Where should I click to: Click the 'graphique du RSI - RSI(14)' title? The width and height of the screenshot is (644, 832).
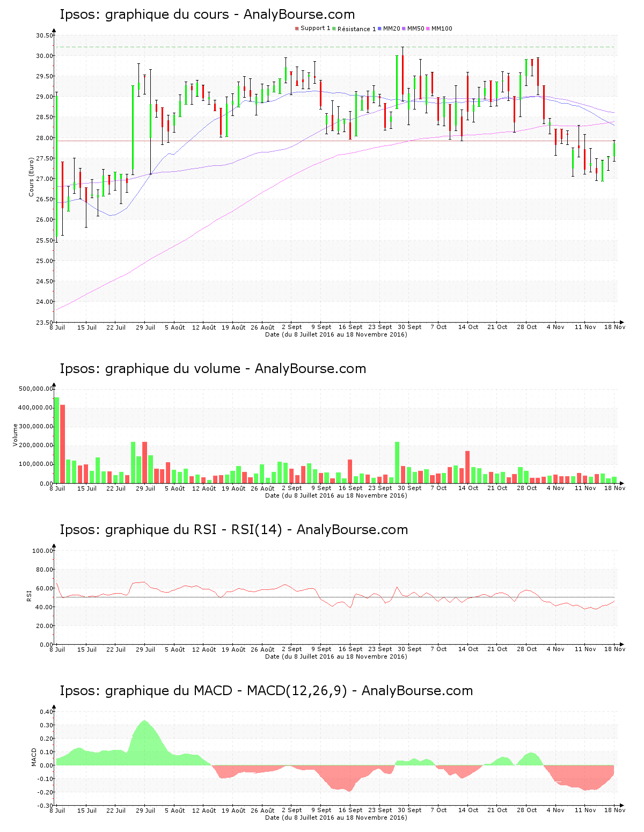(x=194, y=530)
